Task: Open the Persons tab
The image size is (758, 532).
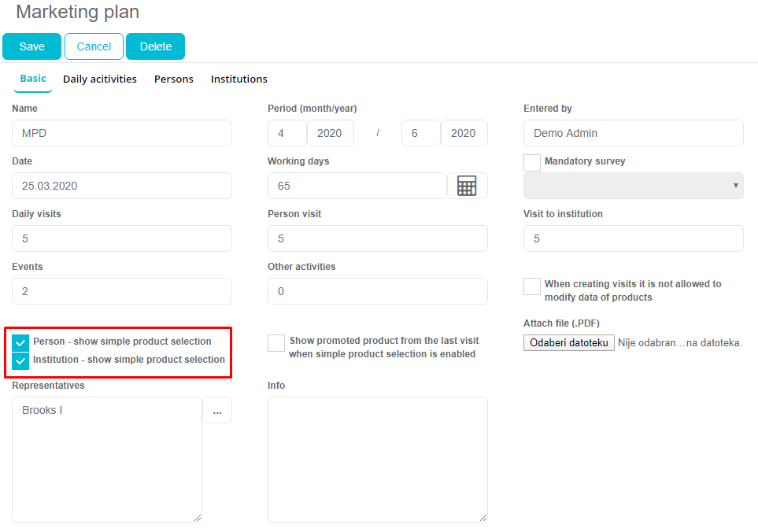Action: pos(174,79)
